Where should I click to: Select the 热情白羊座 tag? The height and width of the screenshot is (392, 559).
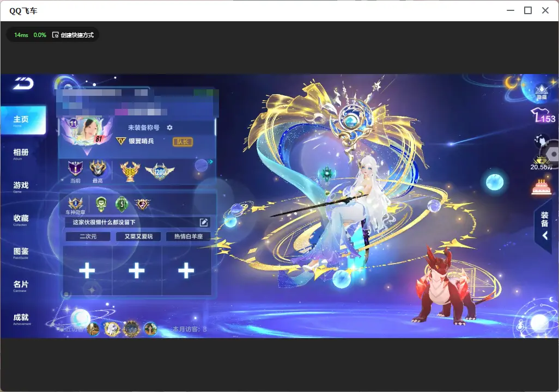coord(189,237)
